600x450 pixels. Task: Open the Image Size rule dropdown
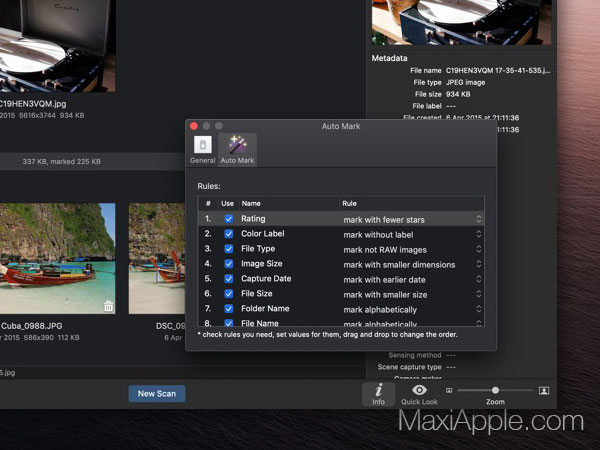coord(479,264)
